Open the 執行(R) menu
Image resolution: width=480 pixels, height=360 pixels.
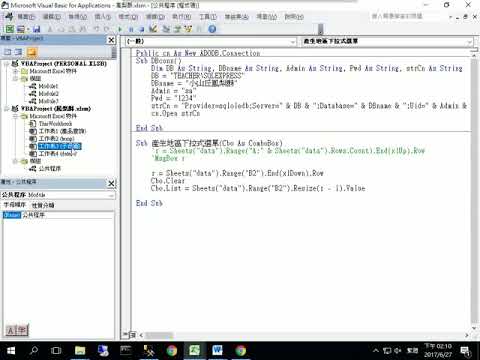point(182,17)
